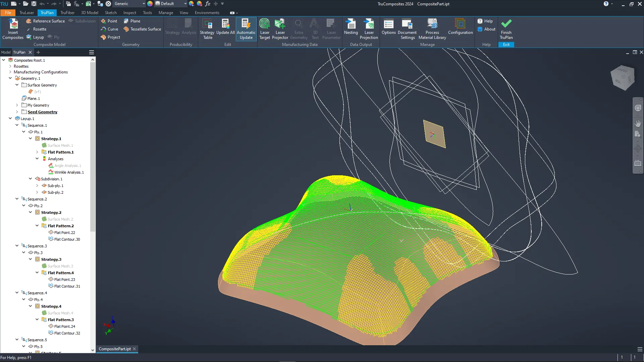Expand the Rosettes tree node
644x362 pixels.
tap(10, 66)
